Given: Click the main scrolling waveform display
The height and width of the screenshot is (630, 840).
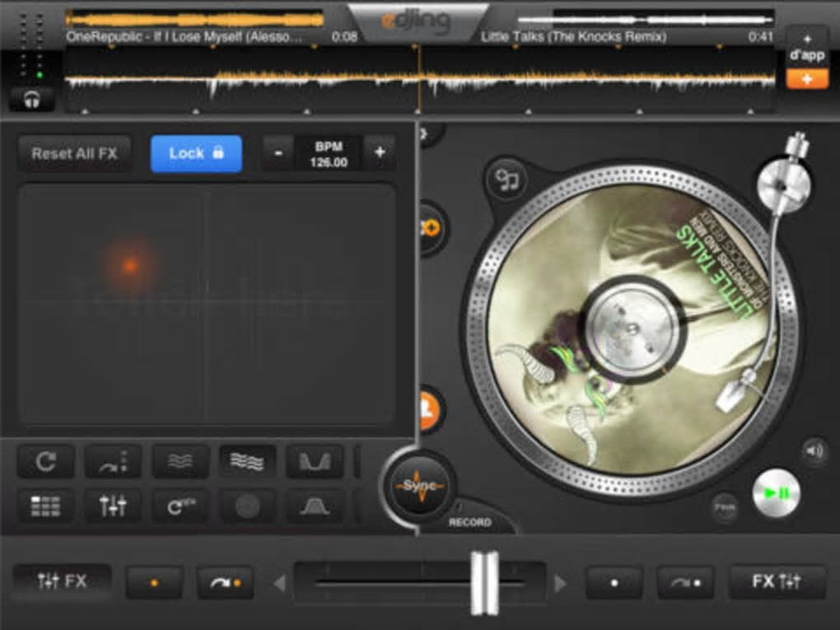Looking at the screenshot, I should point(420,81).
